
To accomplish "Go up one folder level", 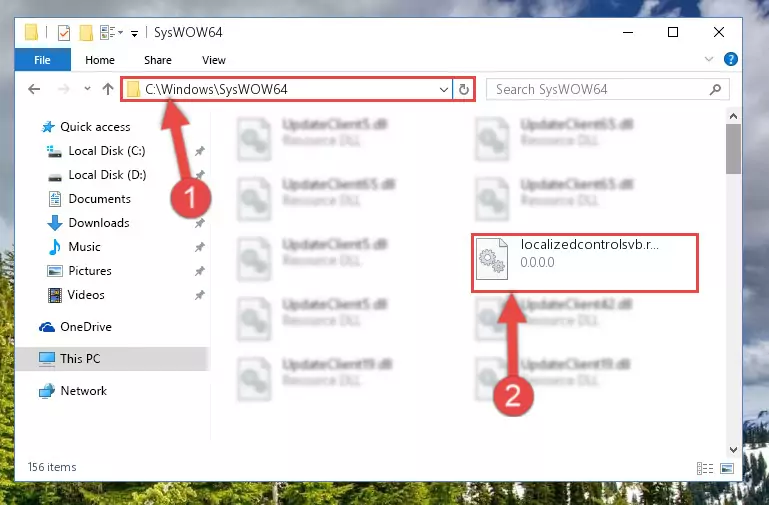I will pyautogui.click(x=107, y=89).
